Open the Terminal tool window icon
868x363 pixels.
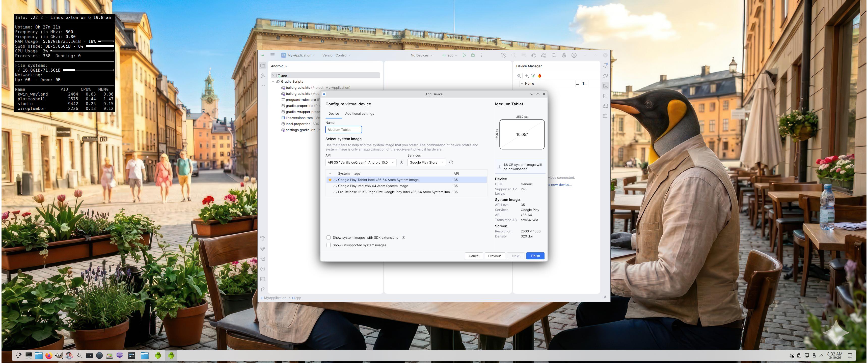[262, 279]
